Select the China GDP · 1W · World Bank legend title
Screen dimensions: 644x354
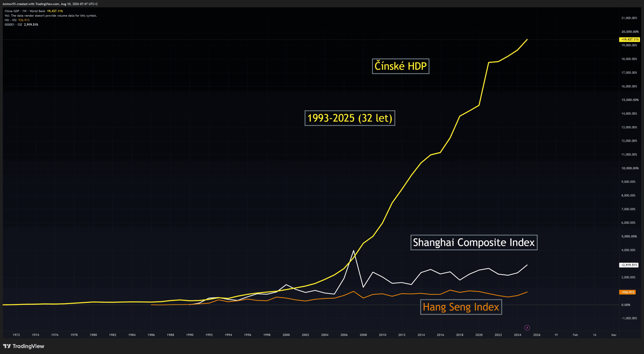pos(25,11)
